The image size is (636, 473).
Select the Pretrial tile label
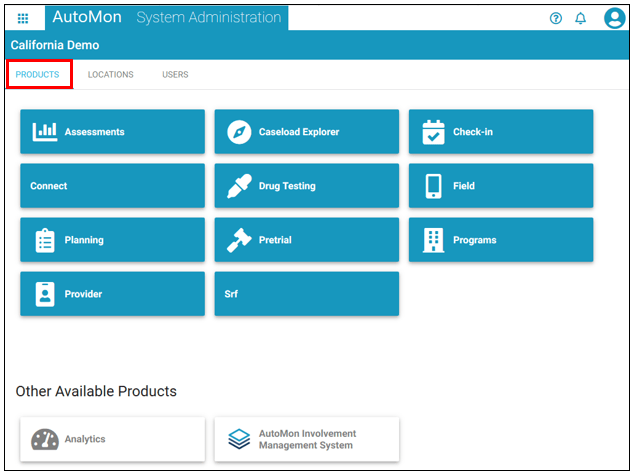(275, 240)
